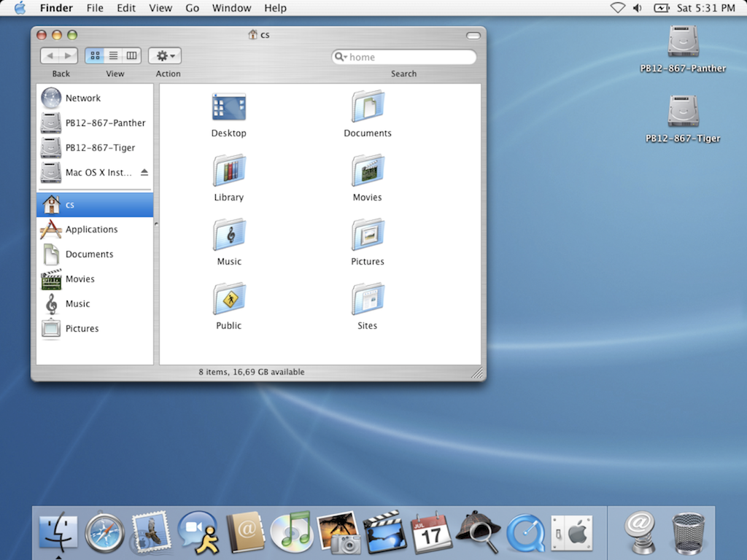The height and width of the screenshot is (560, 747).
Task: Open Pictures in the sidebar
Action: (95, 329)
